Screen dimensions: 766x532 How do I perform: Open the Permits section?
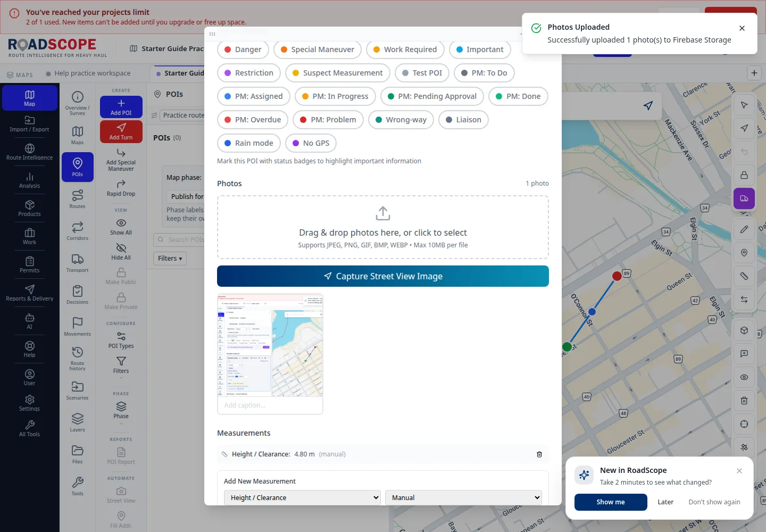click(29, 265)
